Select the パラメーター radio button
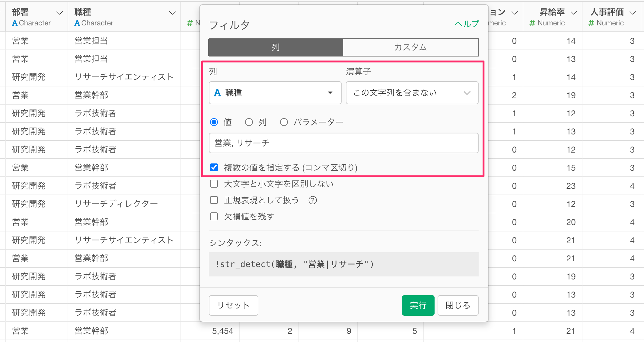 (x=284, y=122)
